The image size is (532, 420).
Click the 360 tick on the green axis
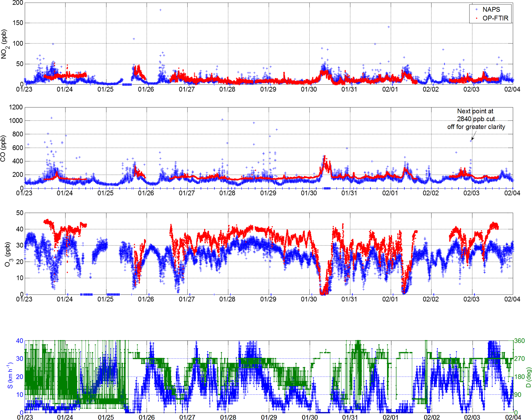tap(519, 341)
